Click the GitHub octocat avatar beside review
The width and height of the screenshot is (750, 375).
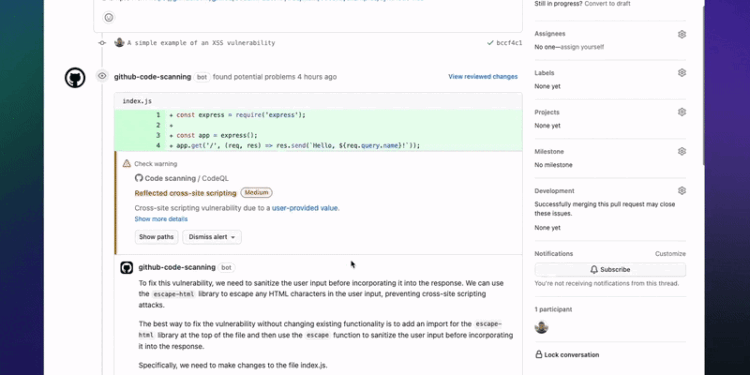tap(75, 77)
